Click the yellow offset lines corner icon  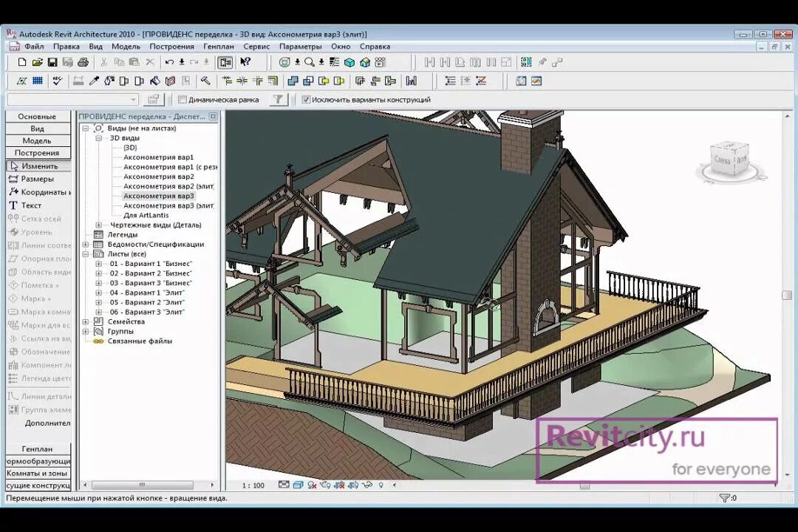(273, 81)
